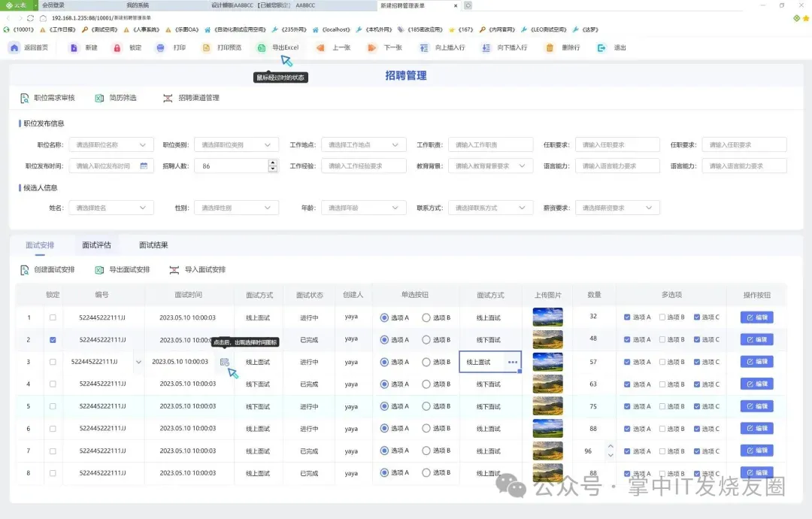812x519 pixels.
Task: Click the 锁定 lock toolbar icon
Action: (117, 47)
